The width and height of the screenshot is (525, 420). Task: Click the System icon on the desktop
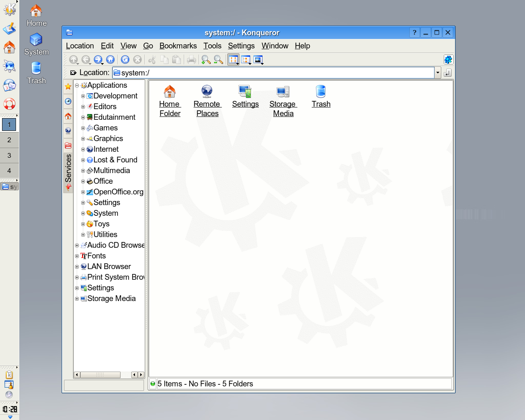click(37, 44)
